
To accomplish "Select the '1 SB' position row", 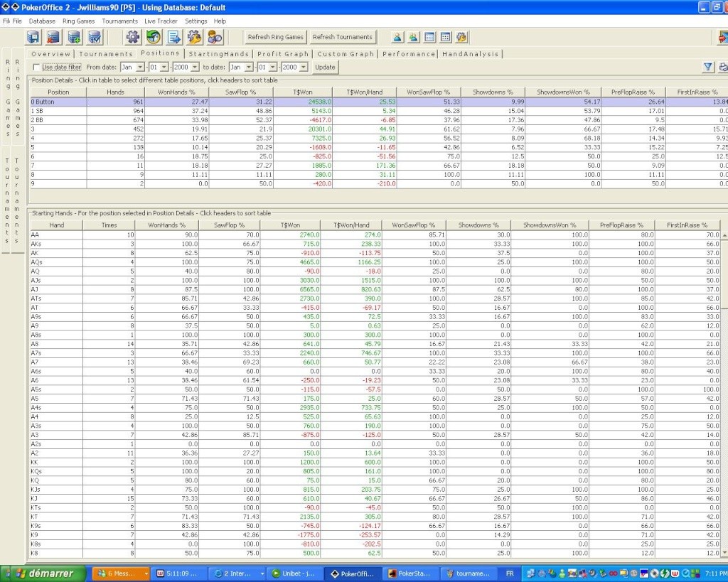I will coord(380,111).
